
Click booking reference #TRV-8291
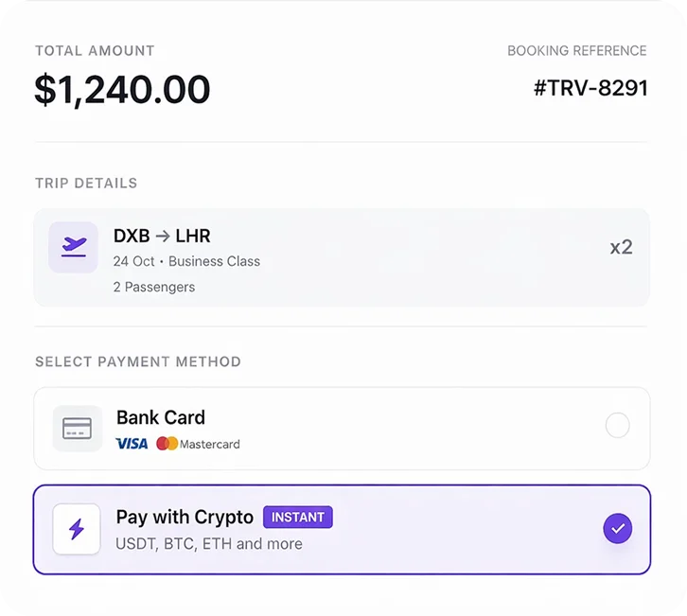(590, 88)
